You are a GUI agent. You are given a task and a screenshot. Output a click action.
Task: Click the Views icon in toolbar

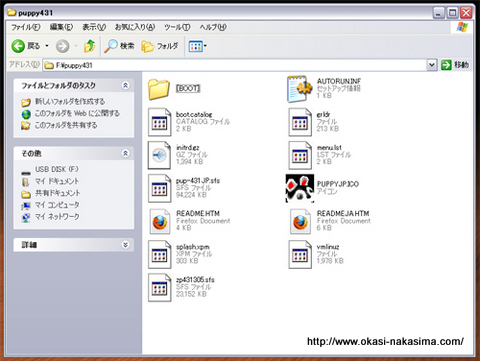[x=196, y=46]
